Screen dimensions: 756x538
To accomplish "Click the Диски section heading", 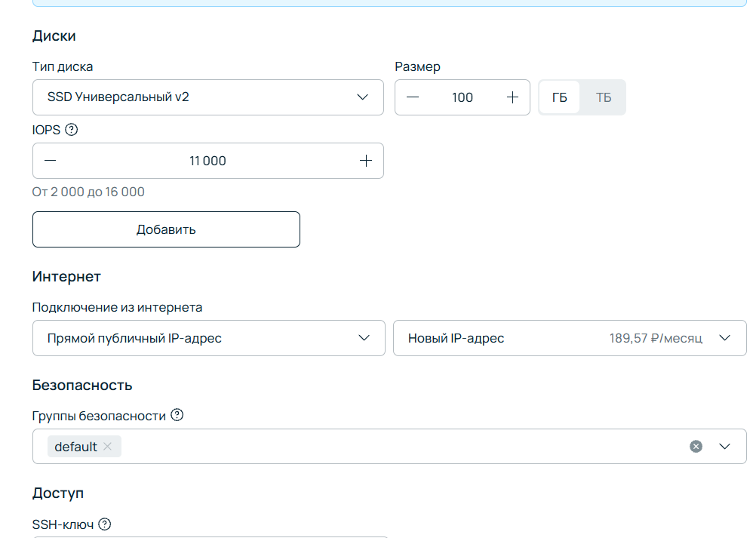I will (54, 35).
